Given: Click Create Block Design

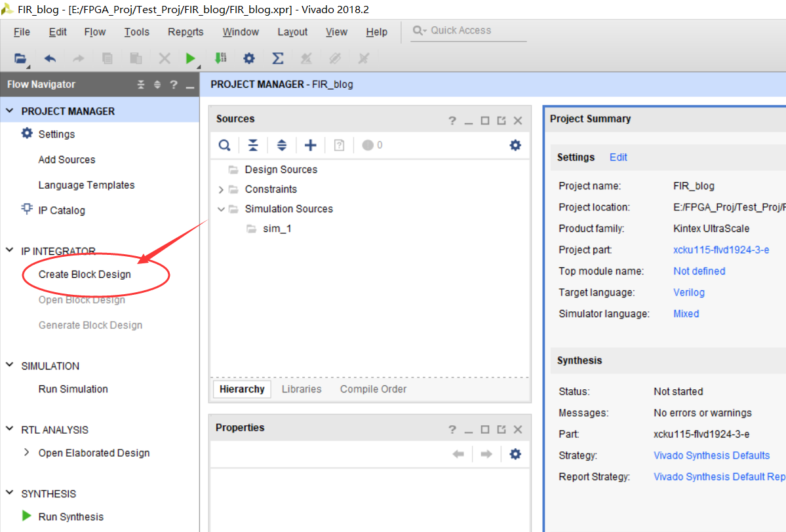Looking at the screenshot, I should tap(85, 275).
